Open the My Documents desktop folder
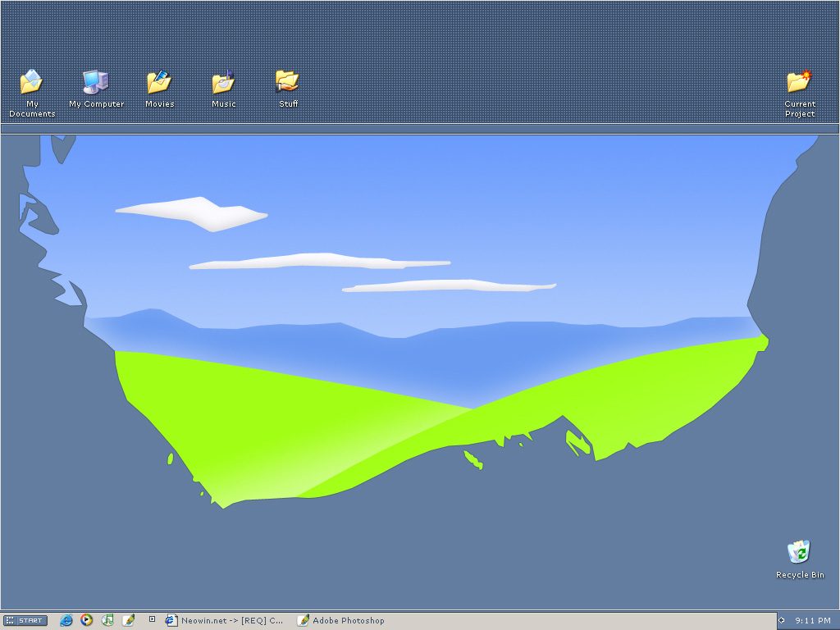This screenshot has height=630, width=840. (x=32, y=93)
